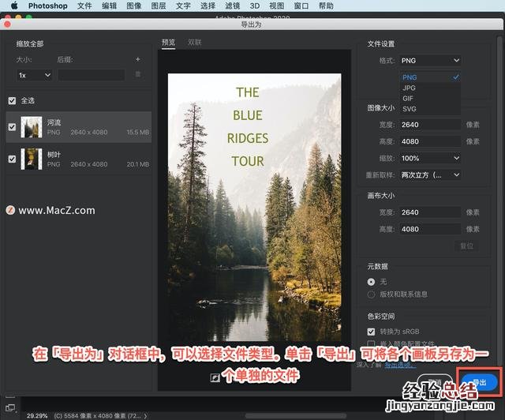The height and width of the screenshot is (420, 505).
Task: Open the 文件 menu
Action: (x=84, y=6)
